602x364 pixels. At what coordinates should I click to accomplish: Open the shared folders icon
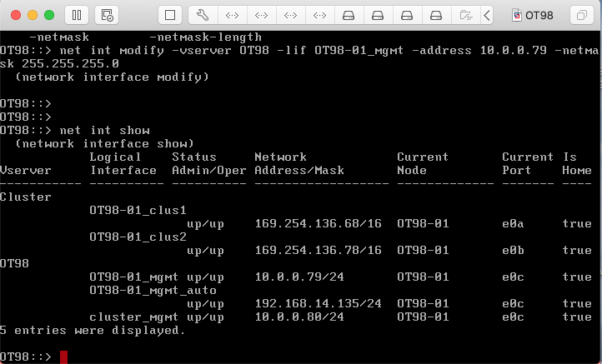click(x=466, y=15)
